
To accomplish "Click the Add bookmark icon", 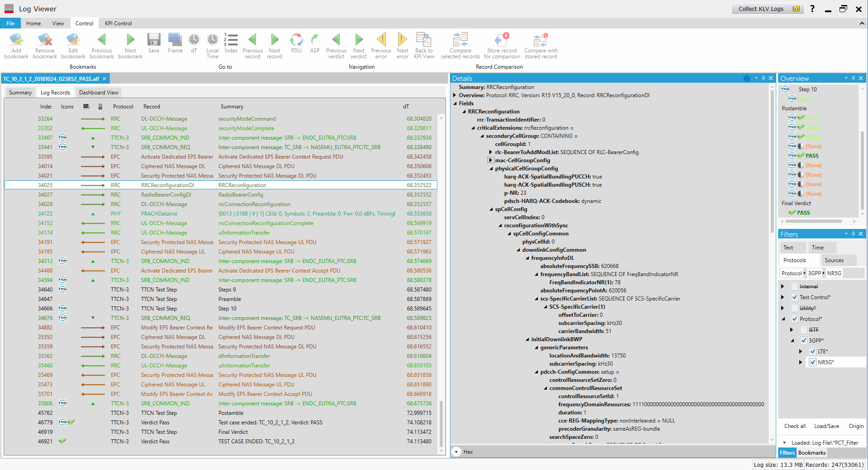I will 16,40.
